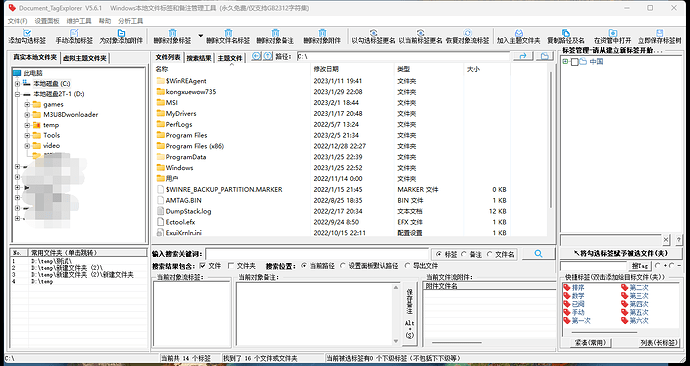Click the X button beside the tag filter box

(666, 240)
